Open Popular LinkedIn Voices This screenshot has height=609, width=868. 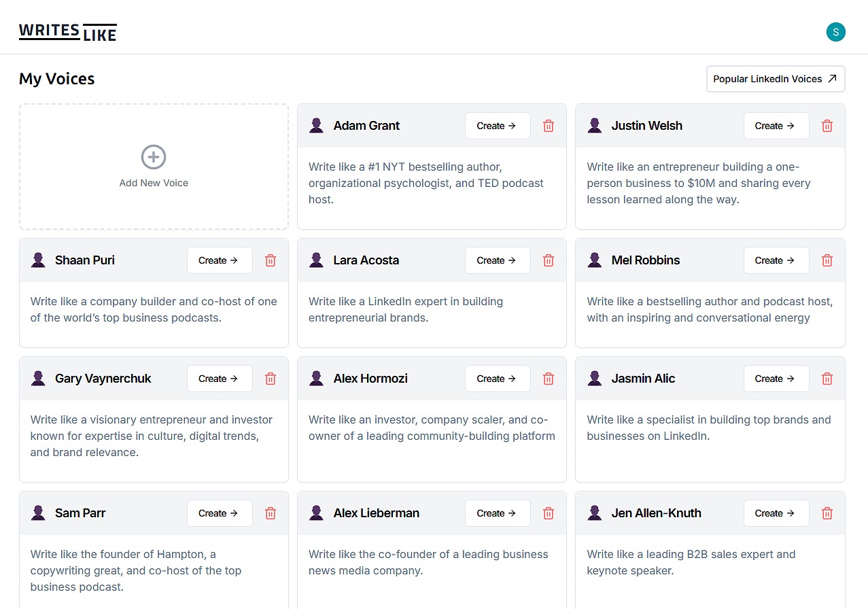pyautogui.click(x=775, y=79)
